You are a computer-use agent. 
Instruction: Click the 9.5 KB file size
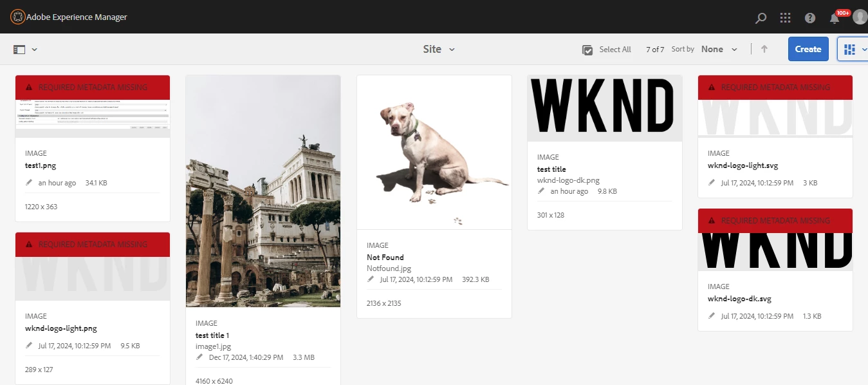pos(130,346)
